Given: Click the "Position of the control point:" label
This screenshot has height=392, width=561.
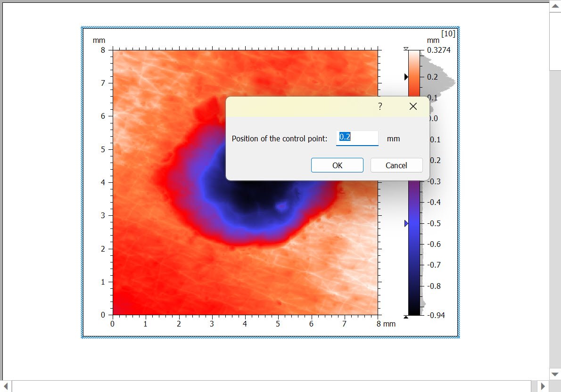Looking at the screenshot, I should pyautogui.click(x=280, y=139).
